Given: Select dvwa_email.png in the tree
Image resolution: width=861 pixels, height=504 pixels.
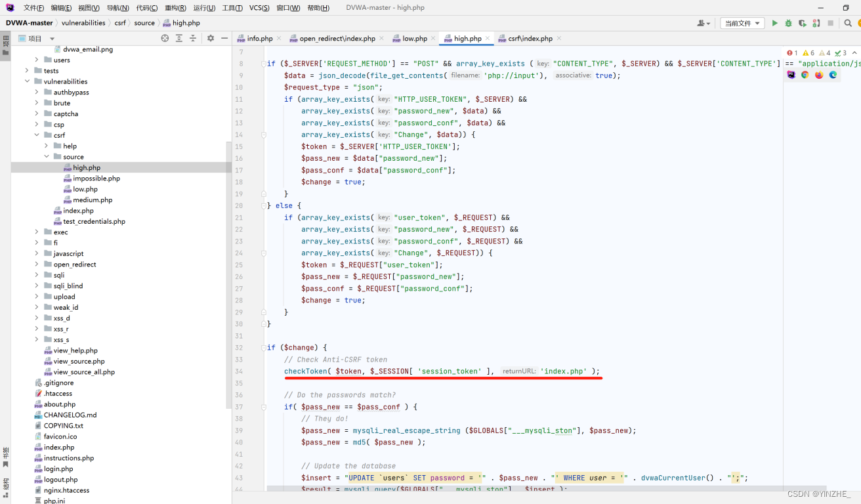Looking at the screenshot, I should (88, 49).
